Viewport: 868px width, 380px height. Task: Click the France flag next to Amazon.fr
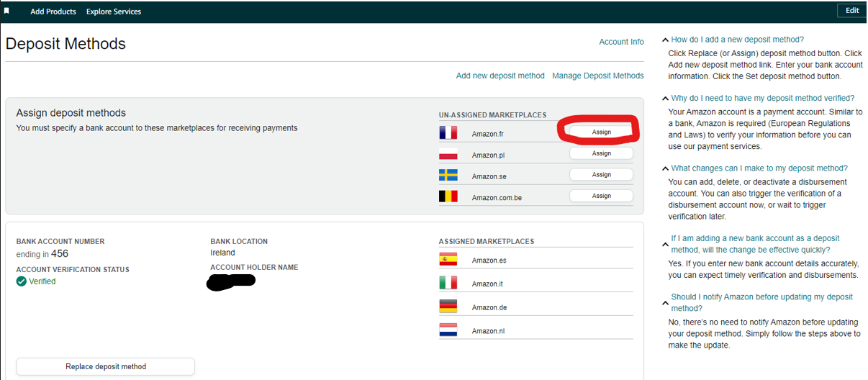pyautogui.click(x=448, y=133)
